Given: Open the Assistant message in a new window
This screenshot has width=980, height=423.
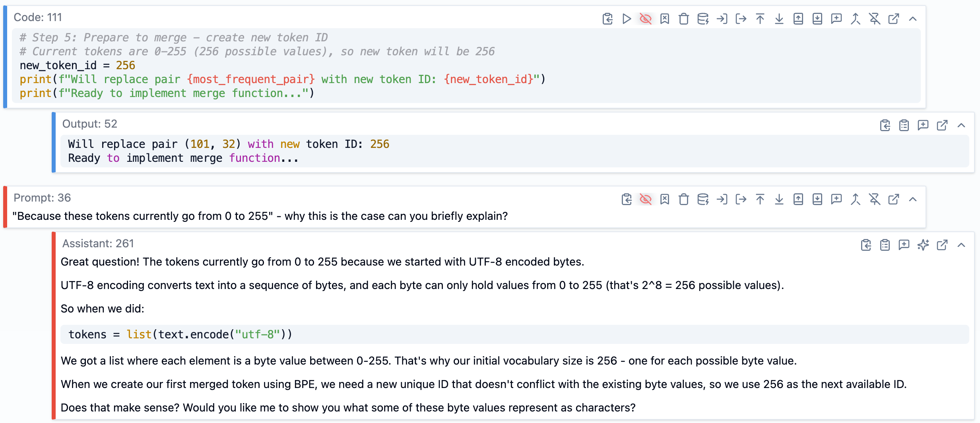Looking at the screenshot, I should (x=942, y=245).
